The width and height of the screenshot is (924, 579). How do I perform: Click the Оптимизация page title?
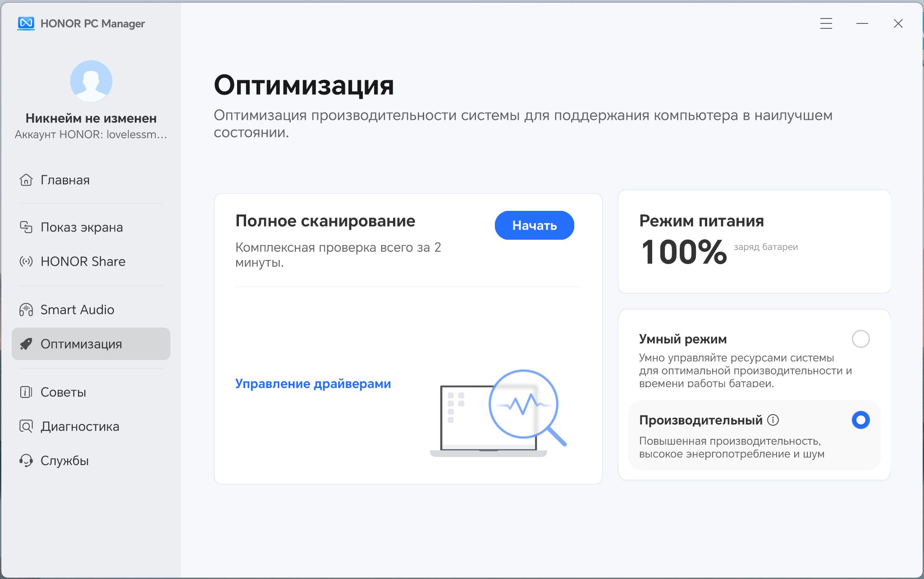(x=304, y=85)
